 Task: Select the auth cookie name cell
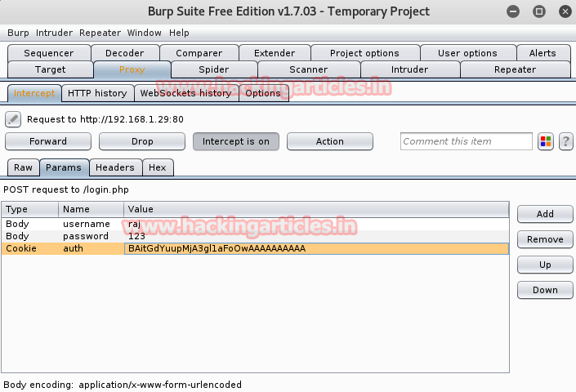point(92,248)
